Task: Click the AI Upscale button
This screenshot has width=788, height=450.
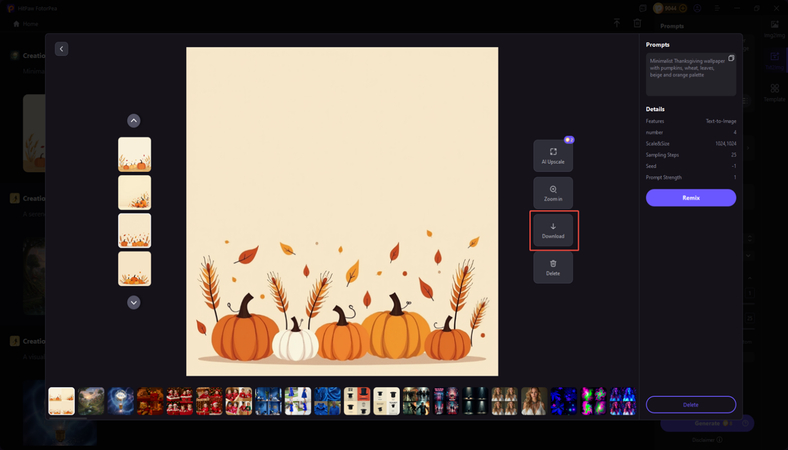Action: pyautogui.click(x=552, y=156)
